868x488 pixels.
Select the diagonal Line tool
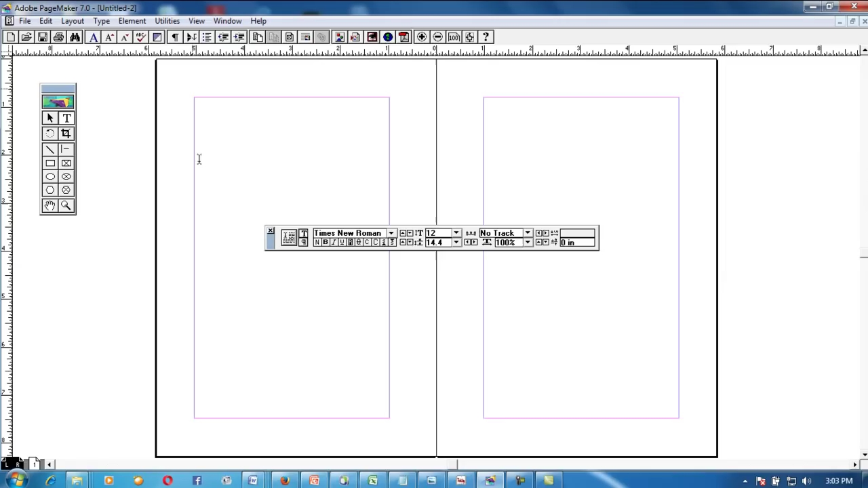tap(50, 149)
